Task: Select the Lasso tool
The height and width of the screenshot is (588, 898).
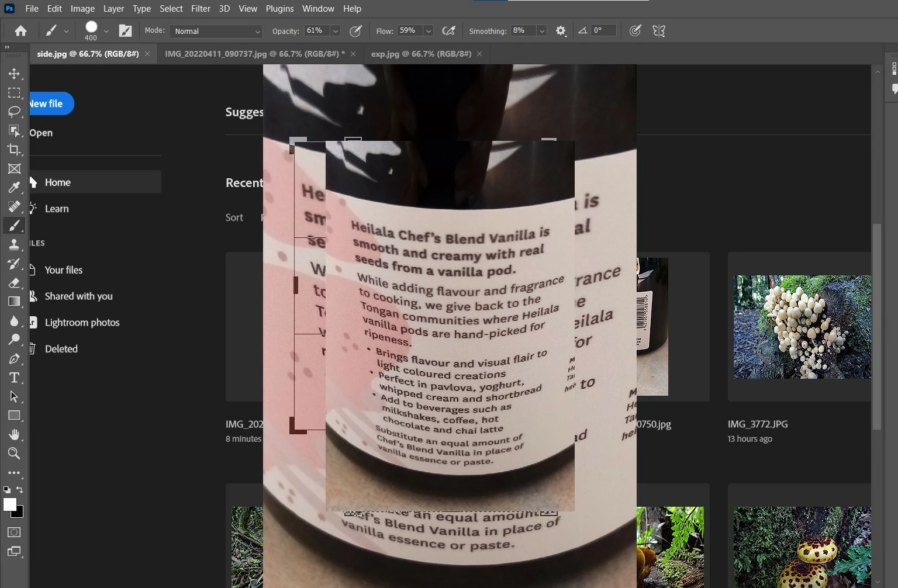Action: click(14, 112)
